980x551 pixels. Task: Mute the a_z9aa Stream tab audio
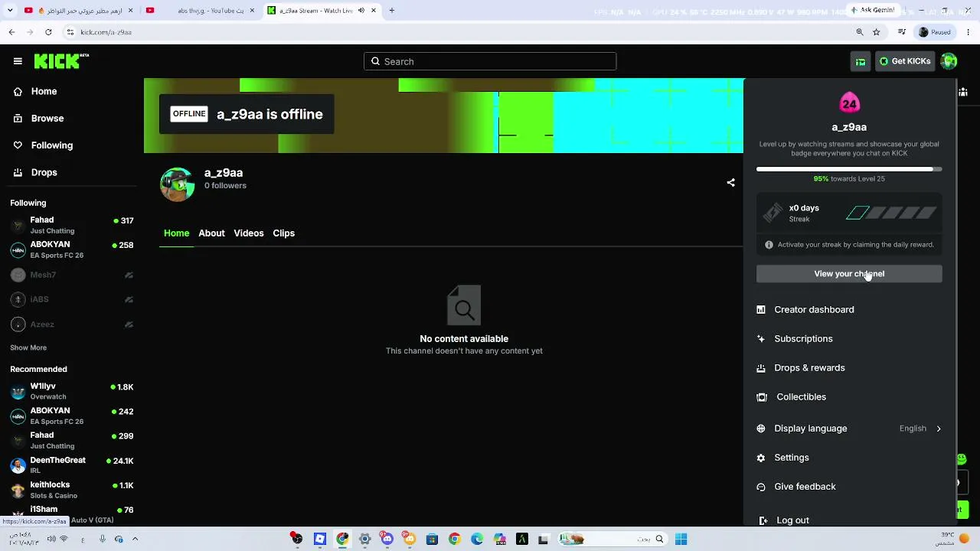point(361,11)
